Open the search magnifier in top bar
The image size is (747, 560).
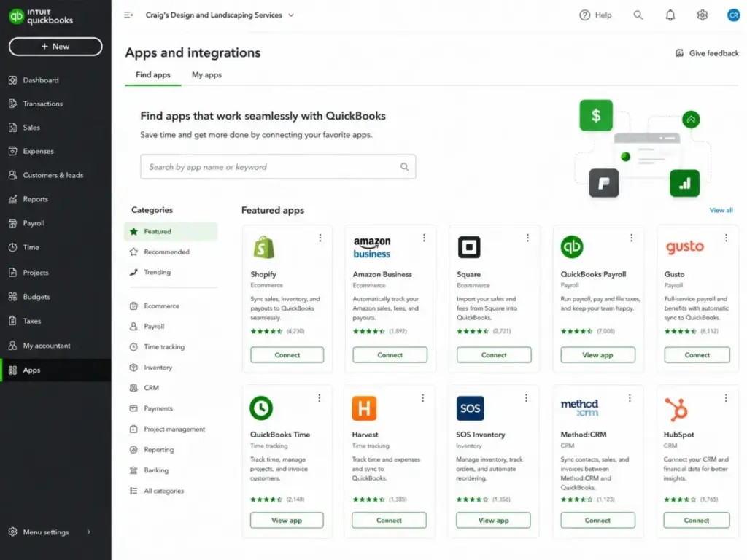638,15
